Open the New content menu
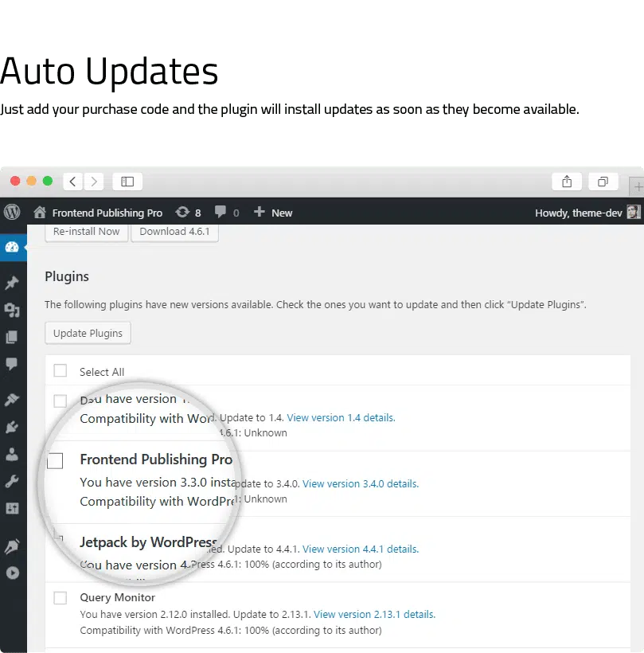Viewport: 644px width, 653px height. [273, 213]
